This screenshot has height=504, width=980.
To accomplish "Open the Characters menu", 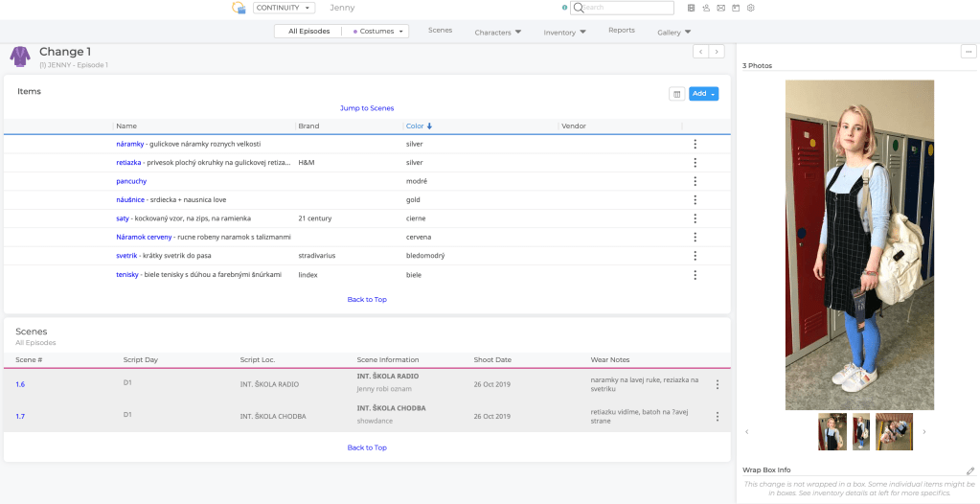I will click(497, 32).
